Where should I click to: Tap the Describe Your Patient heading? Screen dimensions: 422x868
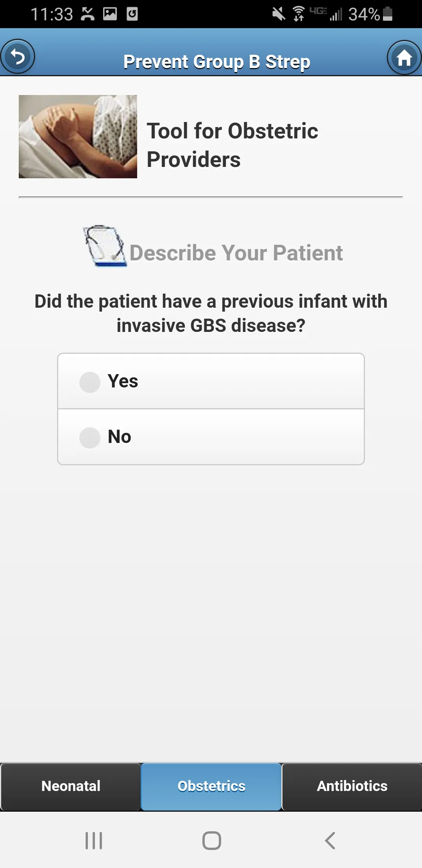pos(236,253)
